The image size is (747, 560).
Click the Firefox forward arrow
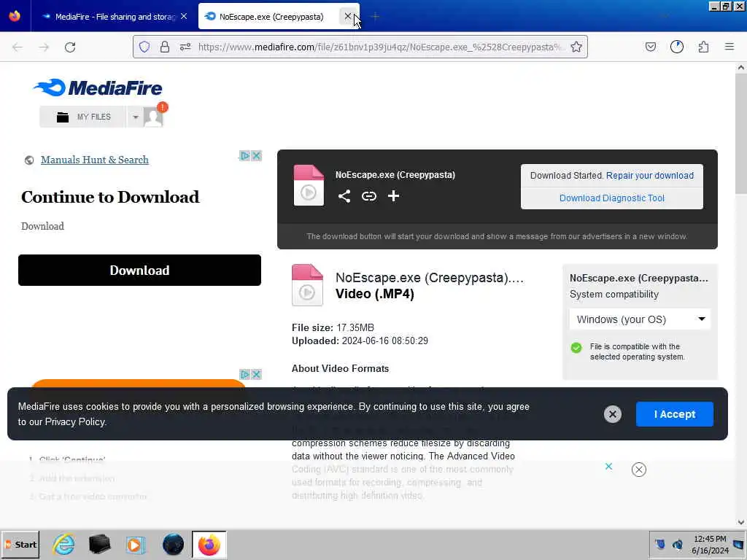pos(44,47)
